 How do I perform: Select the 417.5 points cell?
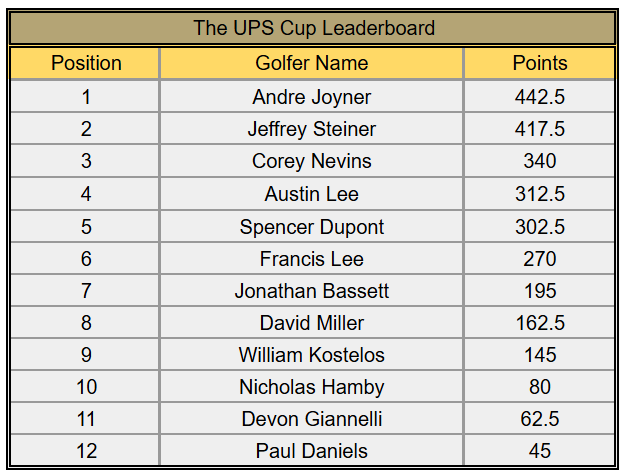pyautogui.click(x=539, y=129)
